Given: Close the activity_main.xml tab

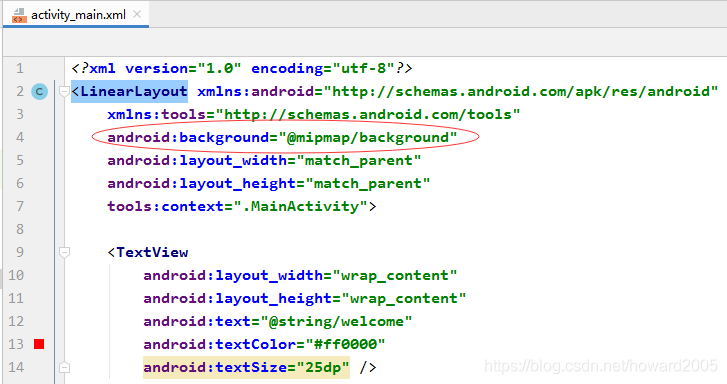Looking at the screenshot, I should [x=137, y=14].
